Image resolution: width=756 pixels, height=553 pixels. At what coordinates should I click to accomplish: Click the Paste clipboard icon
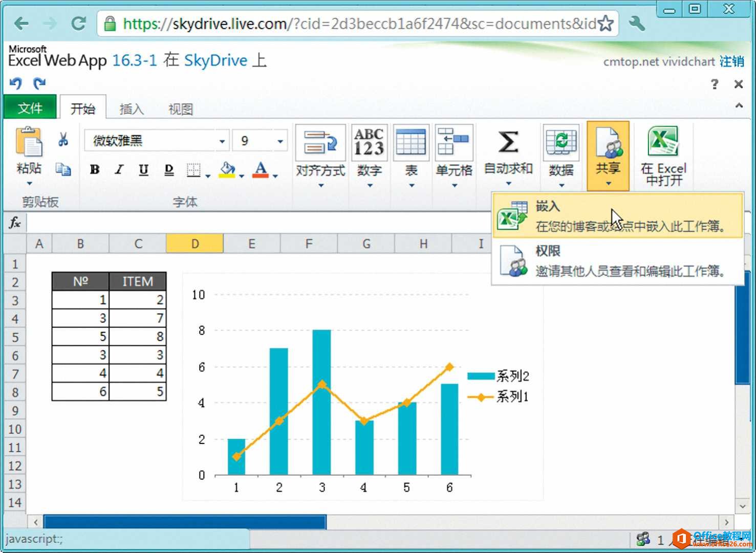tap(29, 142)
